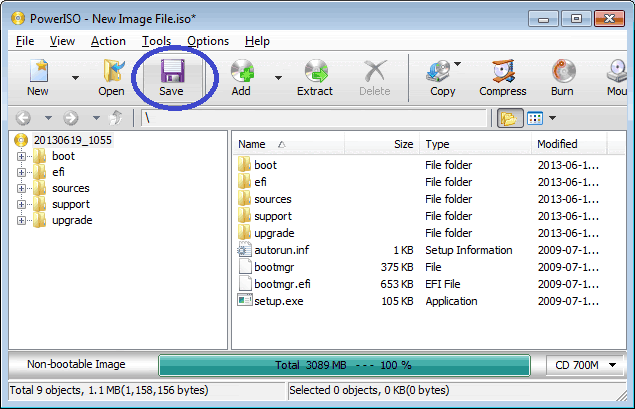Click the up one level icon
635x409 pixels.
tap(116, 118)
